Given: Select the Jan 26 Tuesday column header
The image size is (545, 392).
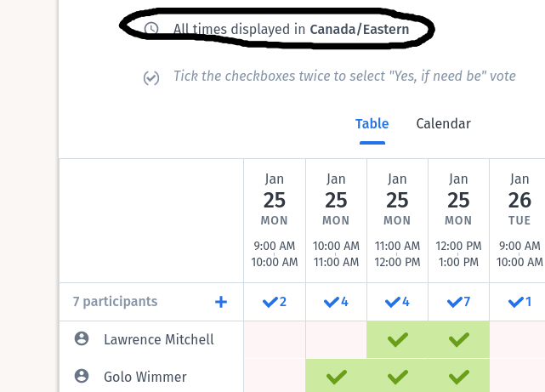Looking at the screenshot, I should [x=519, y=219].
